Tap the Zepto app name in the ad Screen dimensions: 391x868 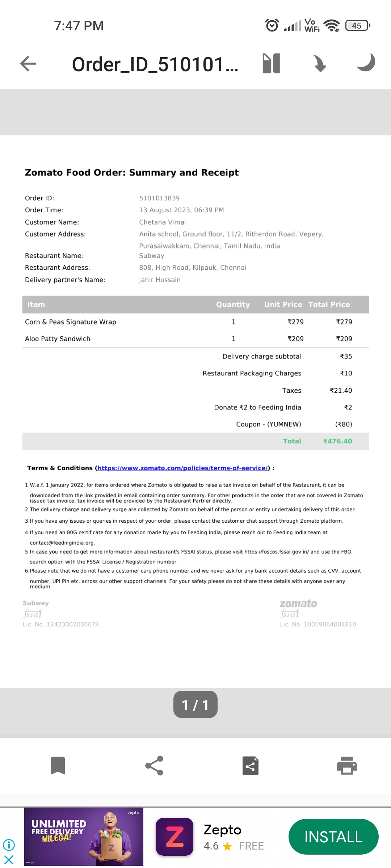[x=222, y=830]
